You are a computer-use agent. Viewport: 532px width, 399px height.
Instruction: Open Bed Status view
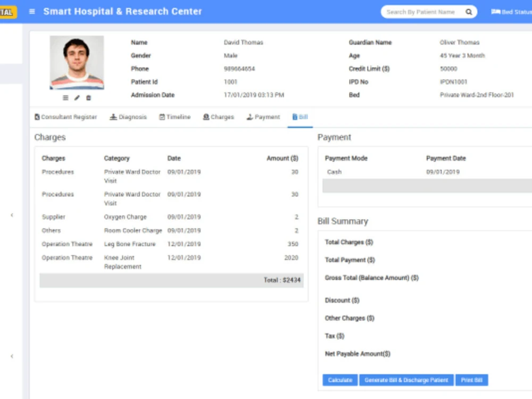pos(511,11)
